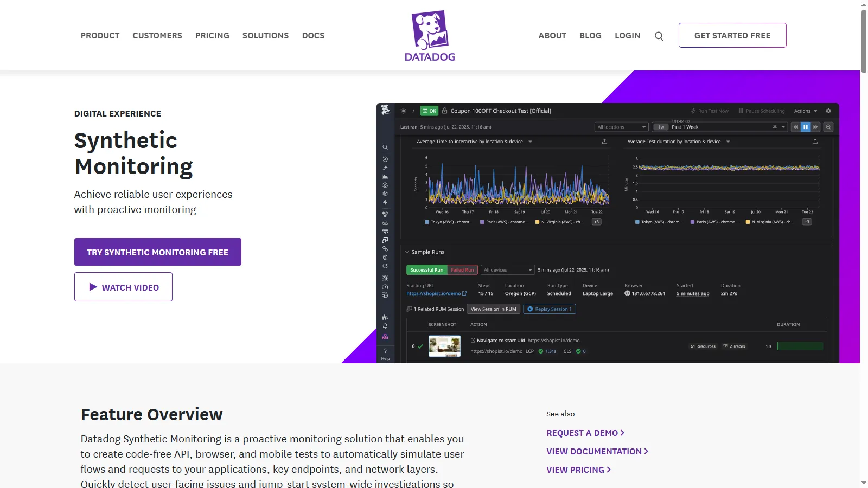Click the Replay Session 1 button
The width and height of the screenshot is (868, 488).
click(x=549, y=309)
